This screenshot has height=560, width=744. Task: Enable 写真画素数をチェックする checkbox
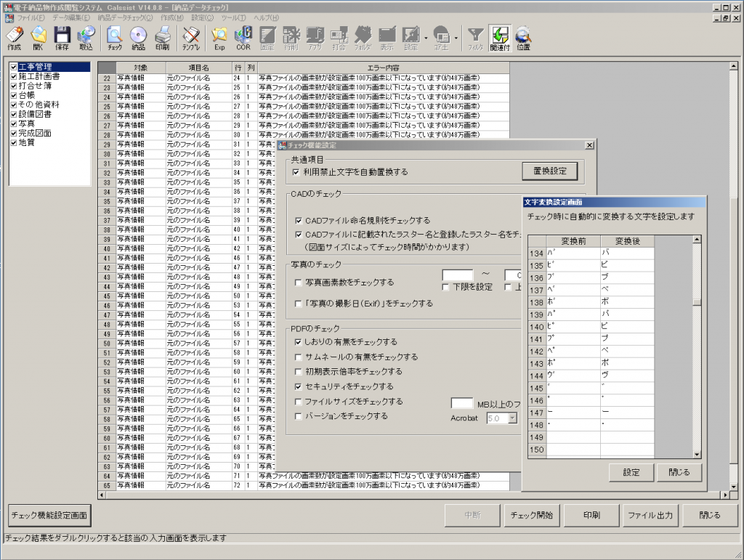(299, 283)
